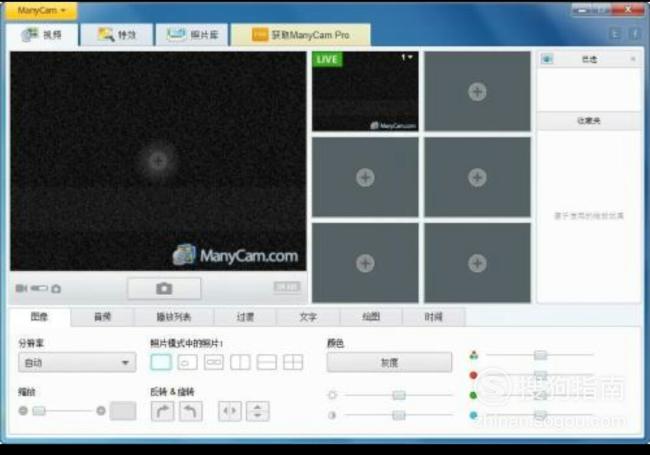Adjust the contrast slider handle

click(399, 415)
